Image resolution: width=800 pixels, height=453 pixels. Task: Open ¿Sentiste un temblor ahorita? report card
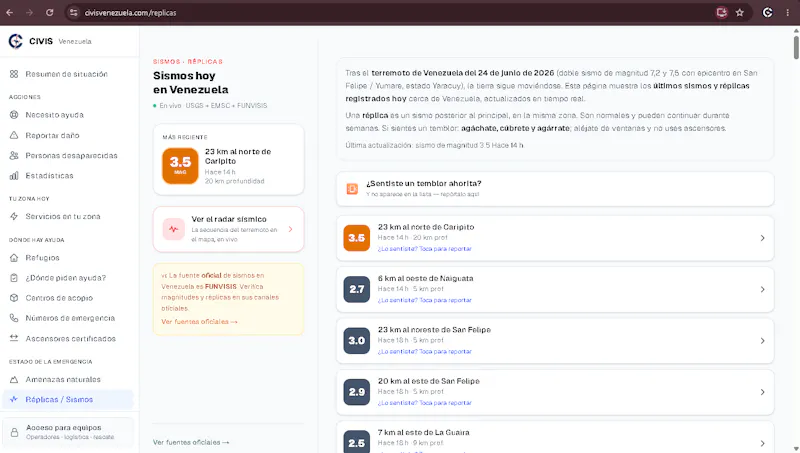(x=555, y=189)
